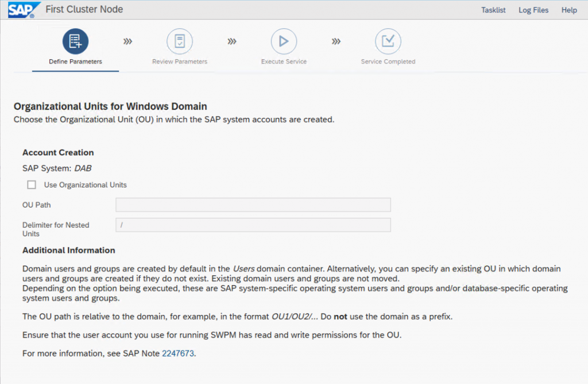
Task: Select the Review Parameters step icon
Action: click(x=180, y=41)
